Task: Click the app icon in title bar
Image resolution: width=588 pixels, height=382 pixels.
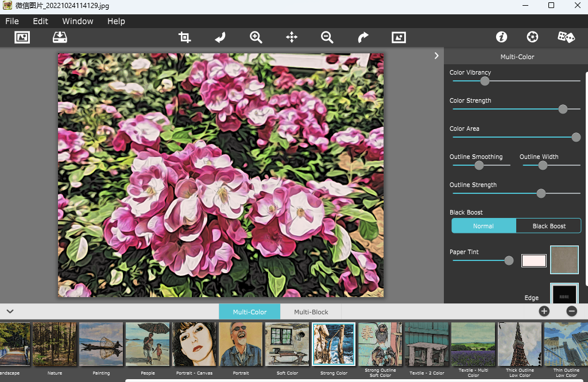Action: [x=7, y=5]
